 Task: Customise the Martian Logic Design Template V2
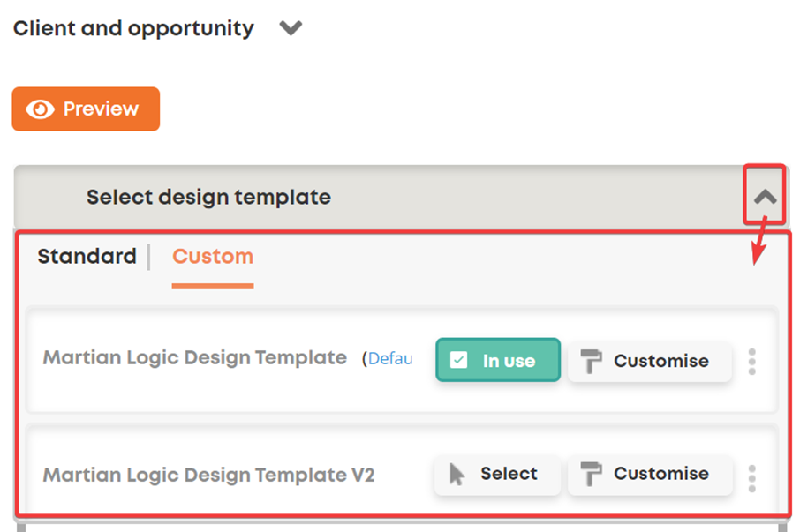click(x=649, y=474)
